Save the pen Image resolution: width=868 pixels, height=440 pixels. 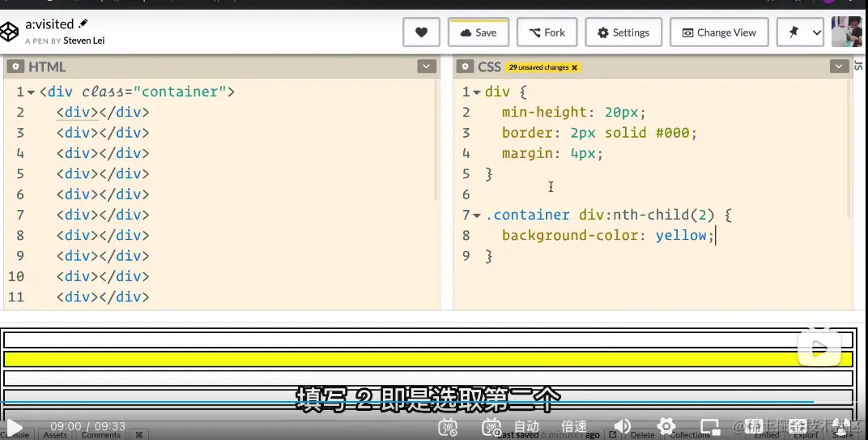(479, 32)
